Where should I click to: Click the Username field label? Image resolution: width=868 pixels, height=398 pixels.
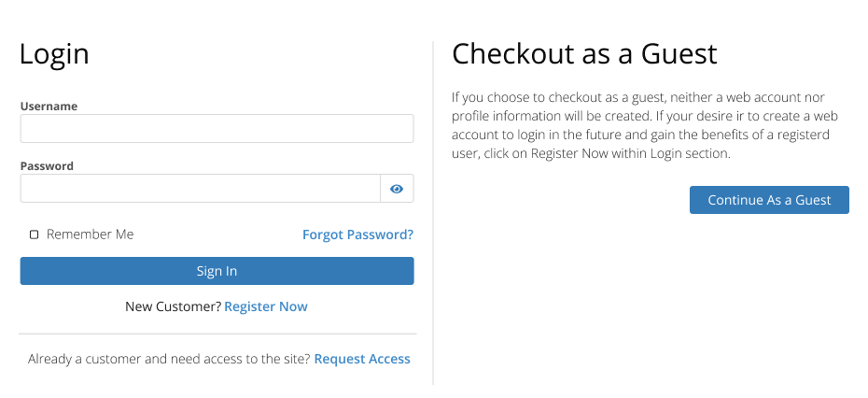pyautogui.click(x=49, y=106)
